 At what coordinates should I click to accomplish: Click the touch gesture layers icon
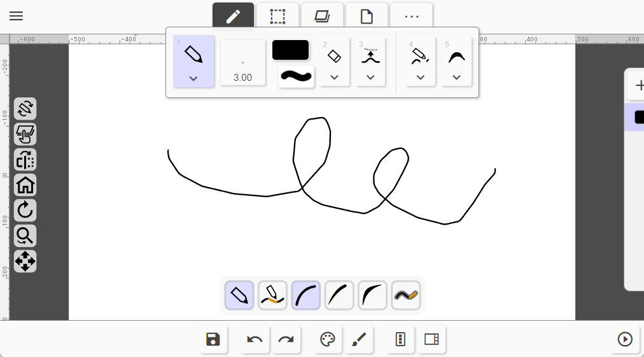(25, 134)
